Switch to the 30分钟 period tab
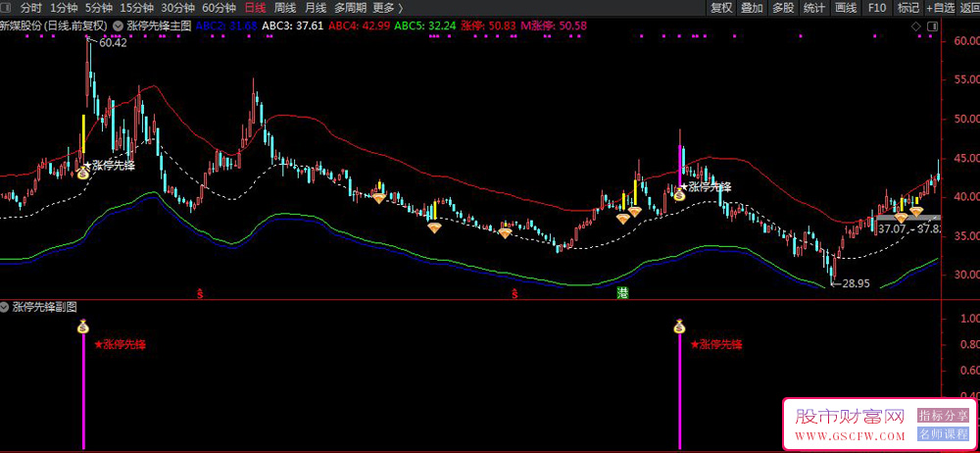This screenshot has width=980, height=453. [177, 8]
